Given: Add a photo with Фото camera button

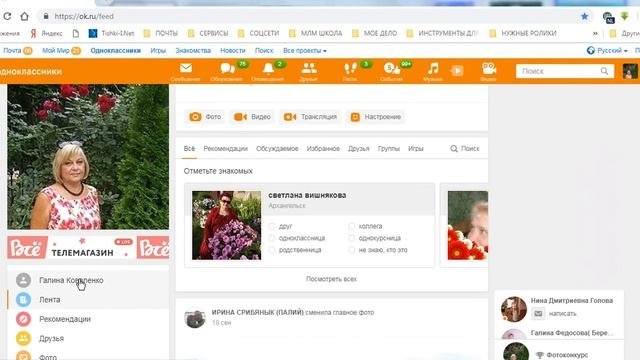Looking at the screenshot, I should 205,117.
